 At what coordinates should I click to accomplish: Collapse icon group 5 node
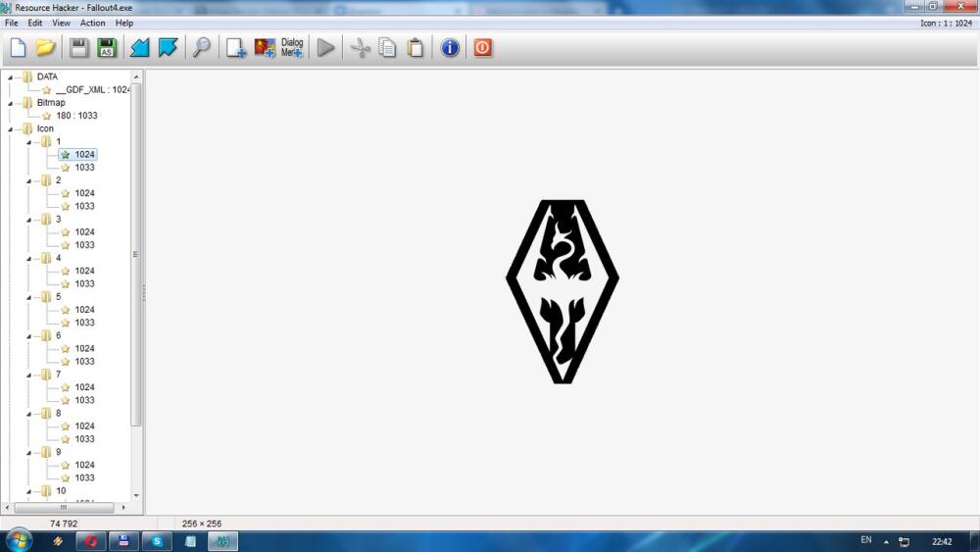tap(28, 297)
